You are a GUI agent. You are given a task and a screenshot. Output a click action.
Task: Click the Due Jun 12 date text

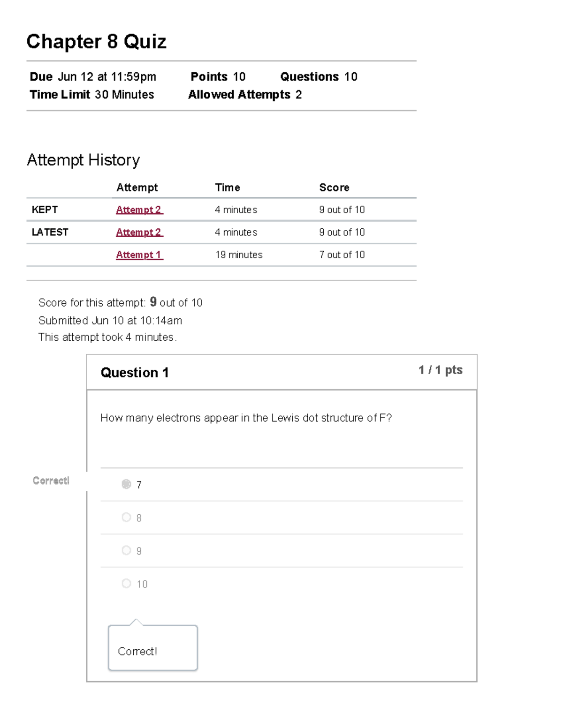click(x=92, y=76)
